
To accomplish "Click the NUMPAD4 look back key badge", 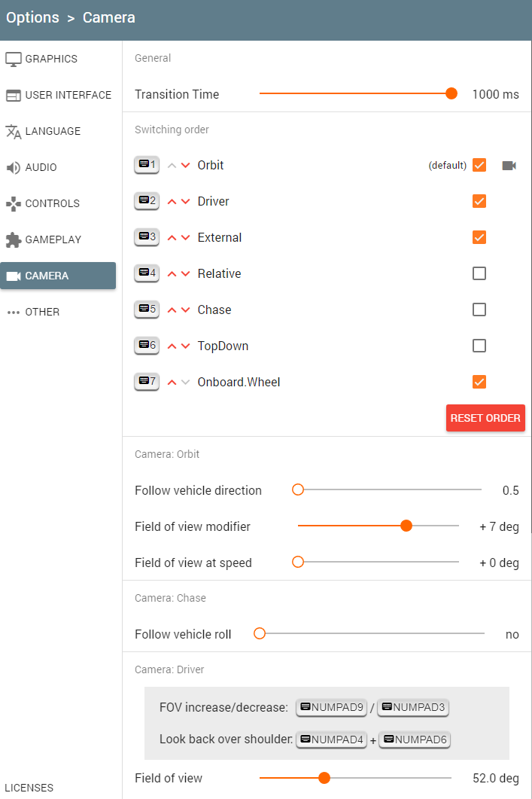I will [x=331, y=740].
